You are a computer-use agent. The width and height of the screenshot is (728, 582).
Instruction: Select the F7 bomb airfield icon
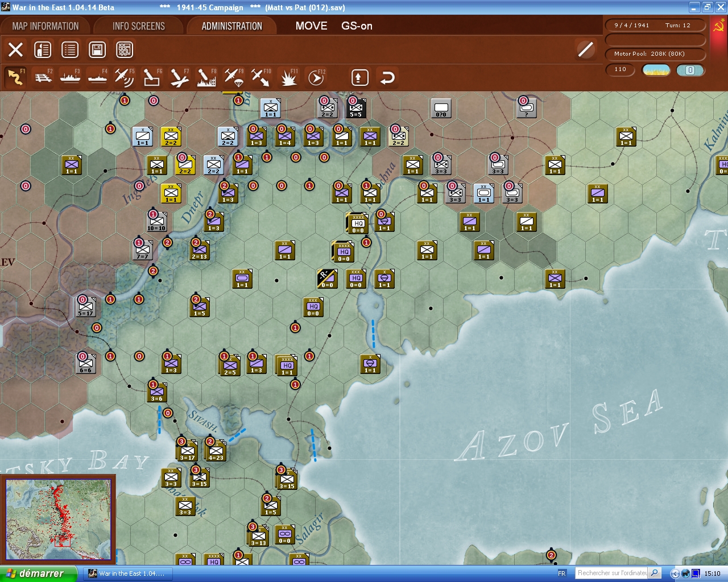click(x=179, y=77)
